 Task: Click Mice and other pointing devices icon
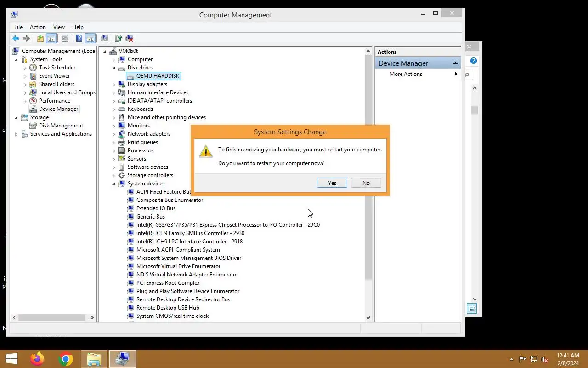coord(122,117)
